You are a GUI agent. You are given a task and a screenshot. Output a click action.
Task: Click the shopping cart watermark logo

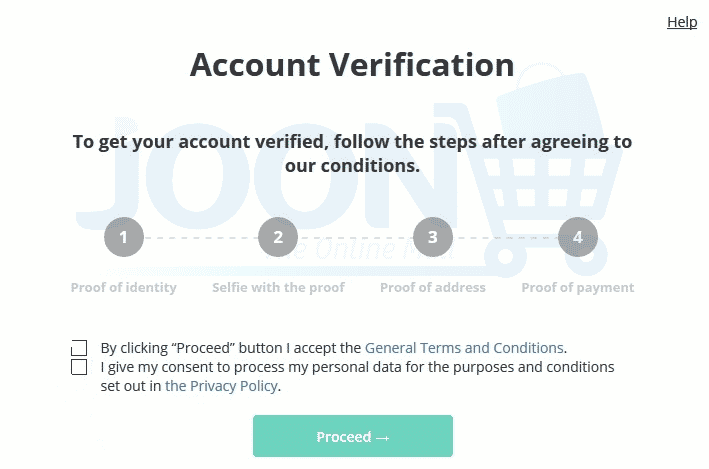tap(552, 172)
